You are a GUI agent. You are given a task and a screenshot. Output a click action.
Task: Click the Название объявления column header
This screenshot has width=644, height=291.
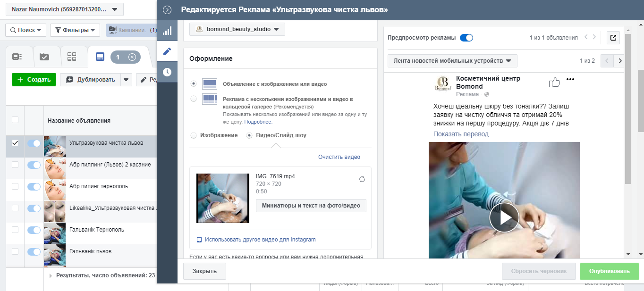[x=79, y=120]
